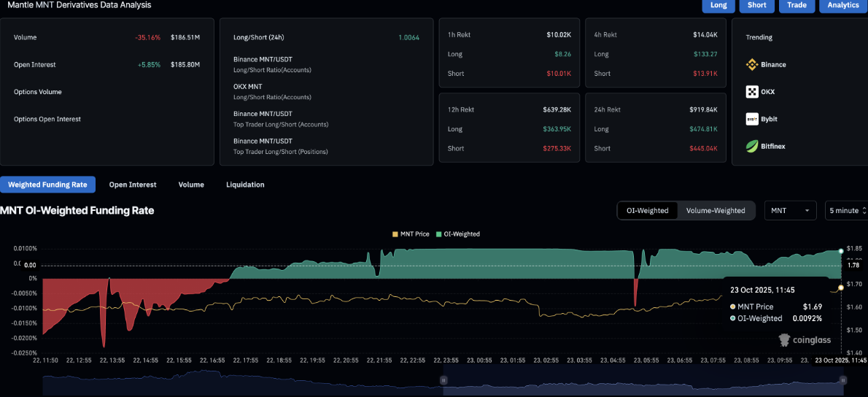Select the OI-Weighted toggle option

point(647,210)
